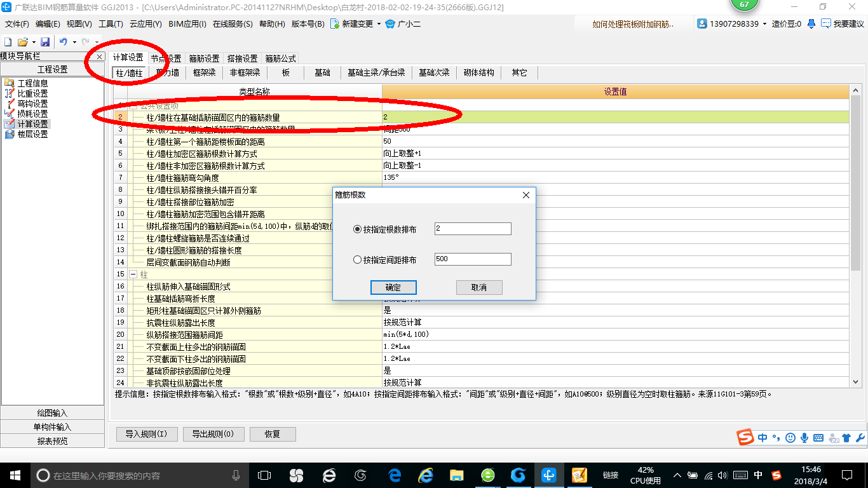Viewport: 868px width, 488px height.
Task: Click the 我要建议 feedback icon
Action: [826, 24]
